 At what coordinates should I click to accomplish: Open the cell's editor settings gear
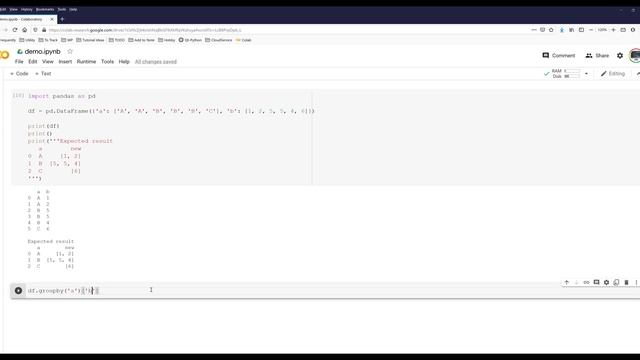[x=607, y=282]
